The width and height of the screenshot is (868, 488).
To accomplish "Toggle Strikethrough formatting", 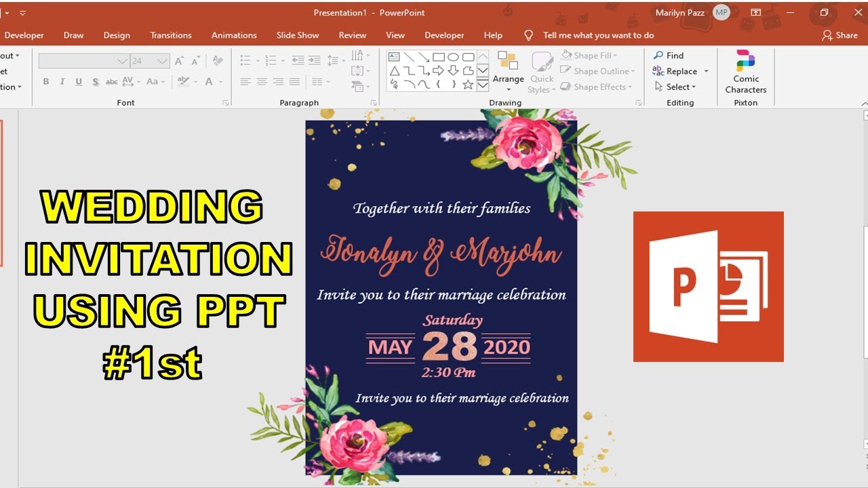I will click(x=112, y=82).
